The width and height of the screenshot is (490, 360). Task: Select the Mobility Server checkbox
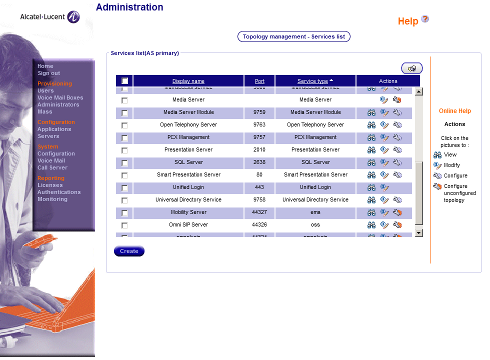[x=124, y=213]
